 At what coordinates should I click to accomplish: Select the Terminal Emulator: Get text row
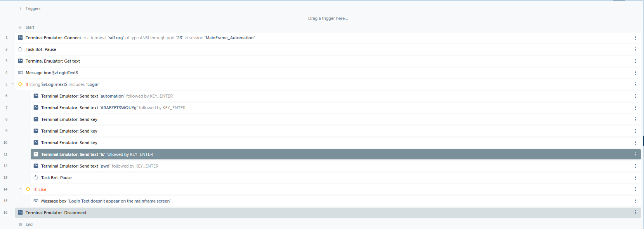[x=328, y=61]
